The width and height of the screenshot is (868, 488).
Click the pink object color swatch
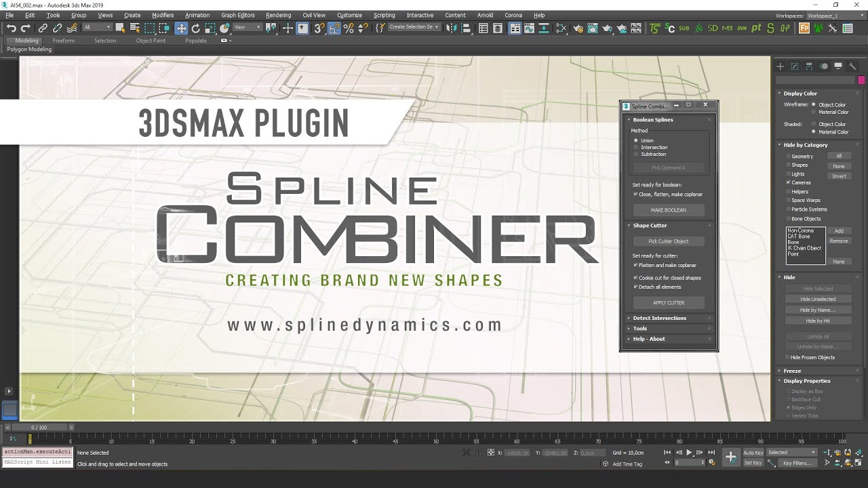[861, 80]
